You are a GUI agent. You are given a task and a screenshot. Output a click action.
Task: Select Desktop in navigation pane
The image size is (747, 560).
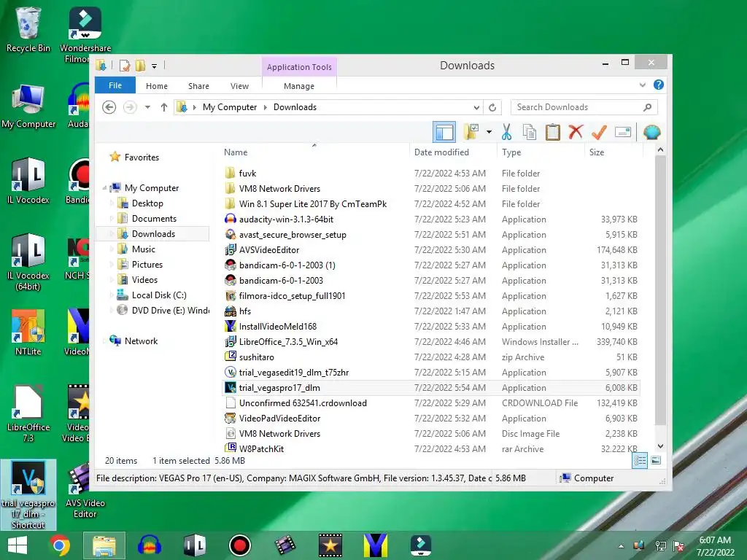(x=147, y=203)
